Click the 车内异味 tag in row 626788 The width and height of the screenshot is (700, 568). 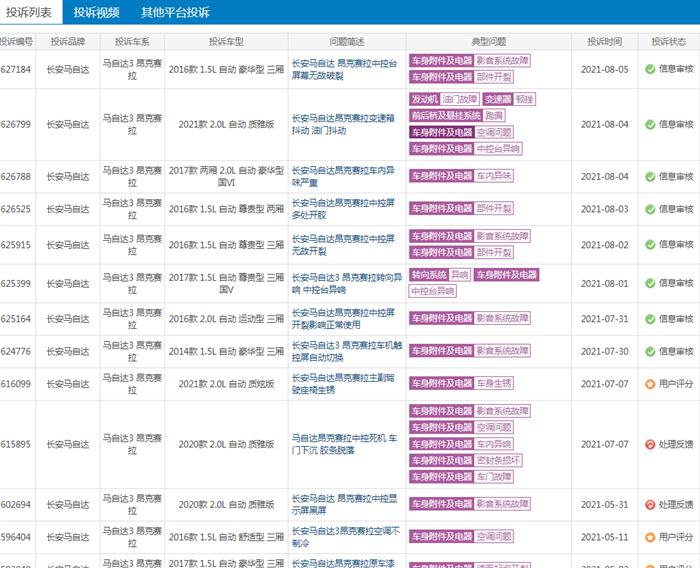coord(461,176)
